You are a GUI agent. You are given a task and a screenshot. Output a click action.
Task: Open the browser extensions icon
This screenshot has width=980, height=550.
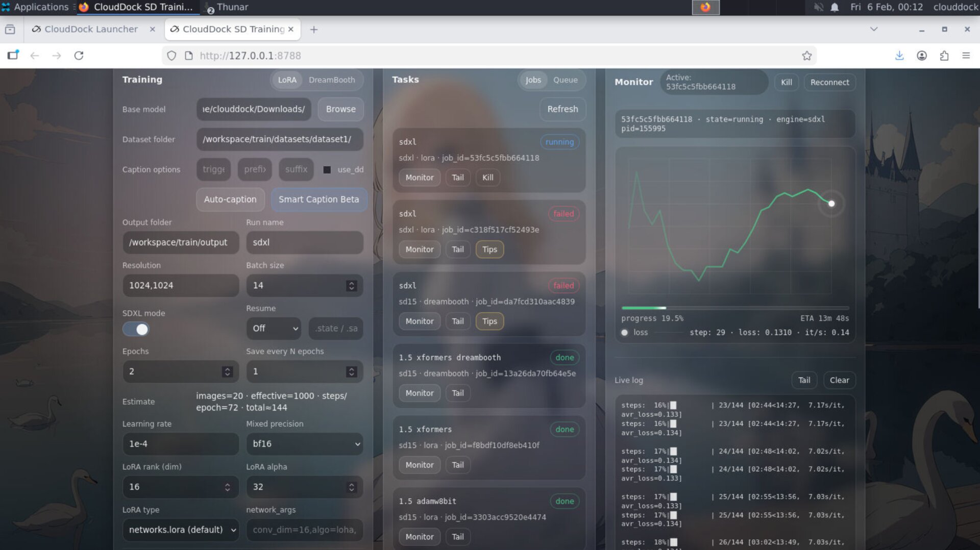point(944,56)
